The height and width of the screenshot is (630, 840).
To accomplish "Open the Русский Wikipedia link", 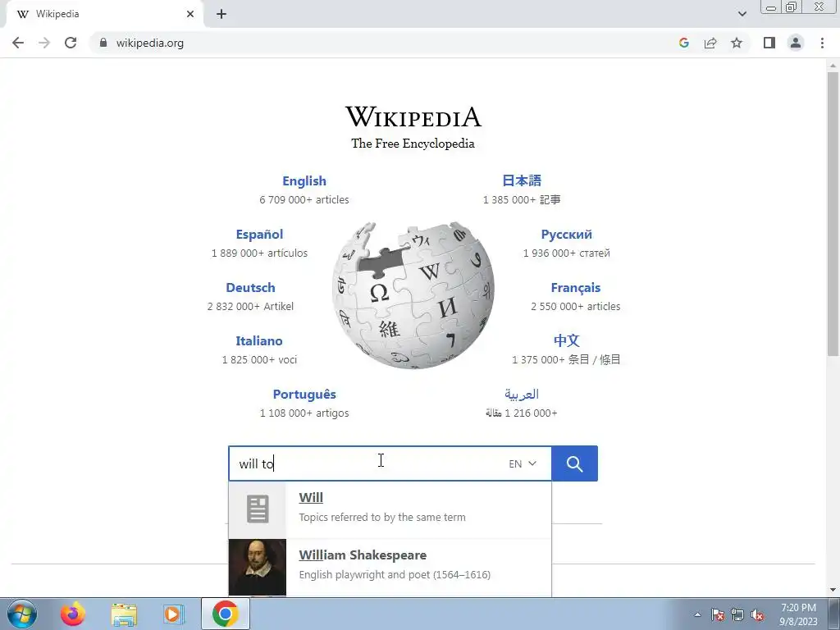I will click(566, 234).
